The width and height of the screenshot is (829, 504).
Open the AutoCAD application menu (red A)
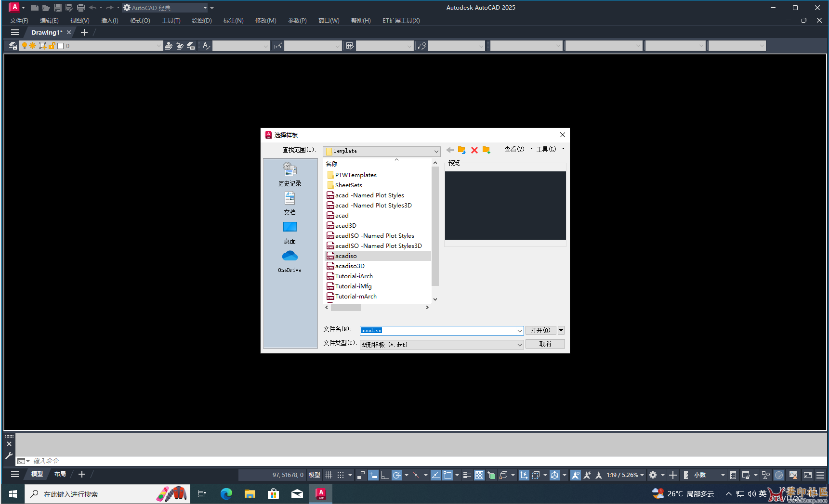(x=14, y=7)
